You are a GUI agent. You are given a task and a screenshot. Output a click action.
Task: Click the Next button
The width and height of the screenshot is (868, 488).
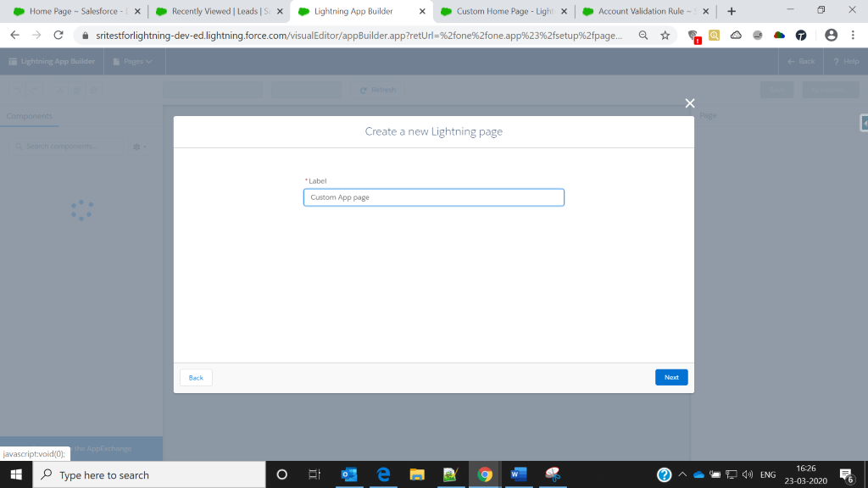pos(670,377)
